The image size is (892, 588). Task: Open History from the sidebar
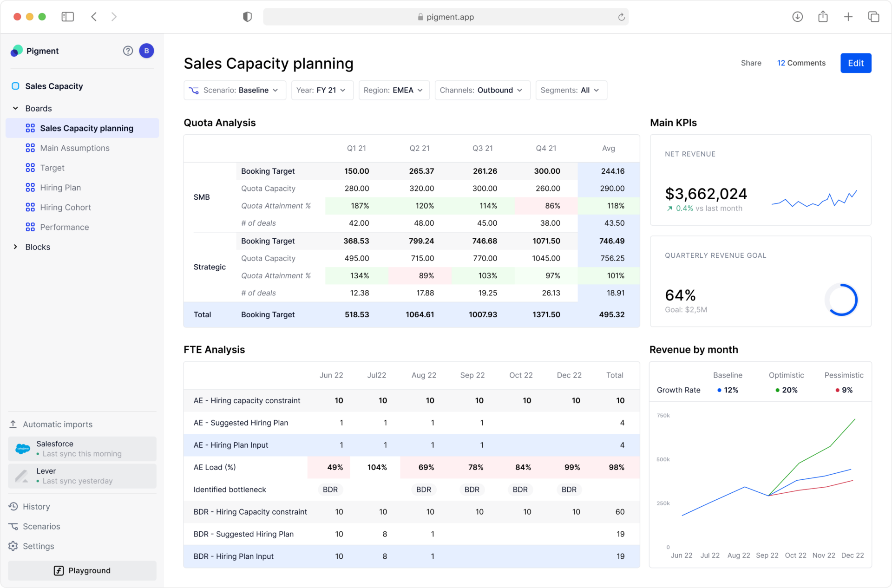[36, 507]
